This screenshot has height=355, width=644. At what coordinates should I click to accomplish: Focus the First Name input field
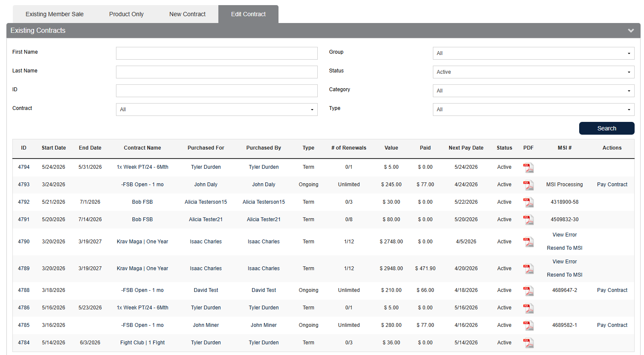coord(217,53)
